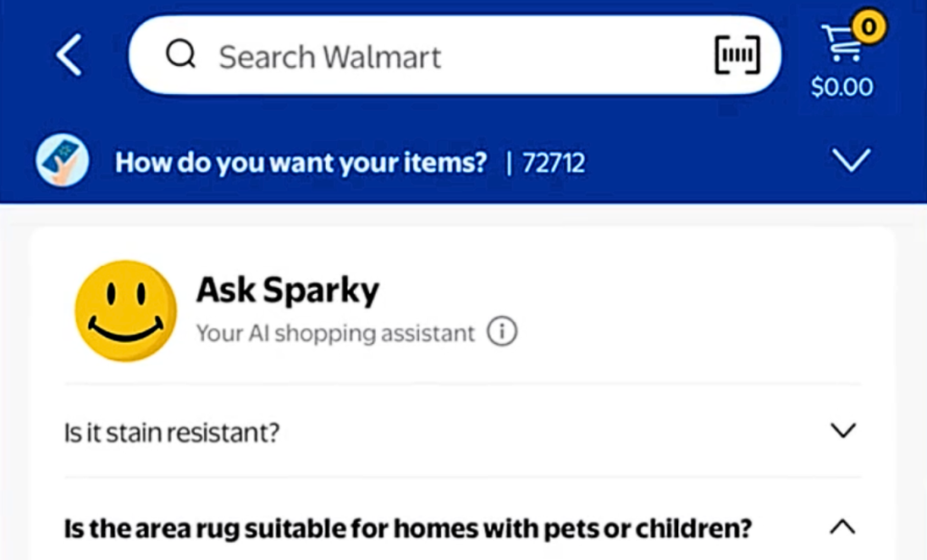Click the cart item count badge

[867, 28]
